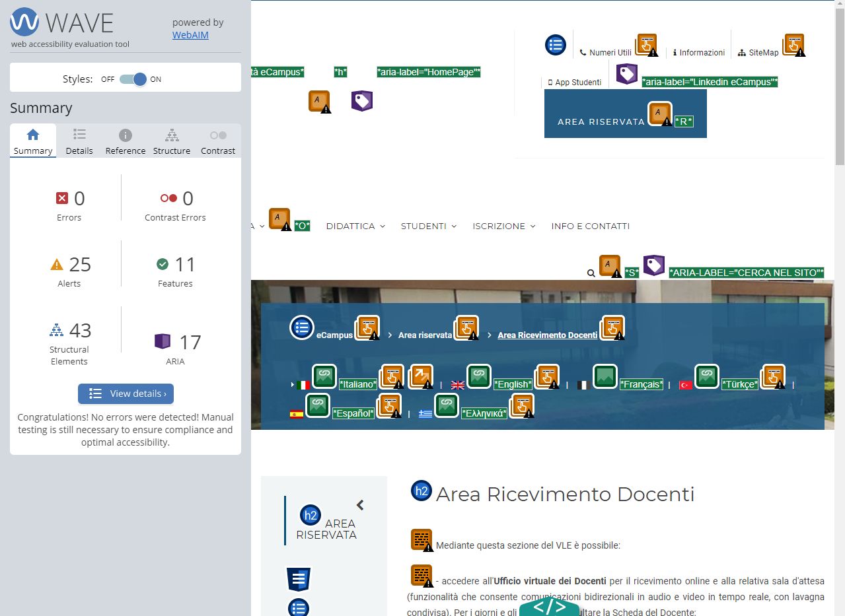Open the Summary tab
The height and width of the screenshot is (616, 845).
[33, 142]
